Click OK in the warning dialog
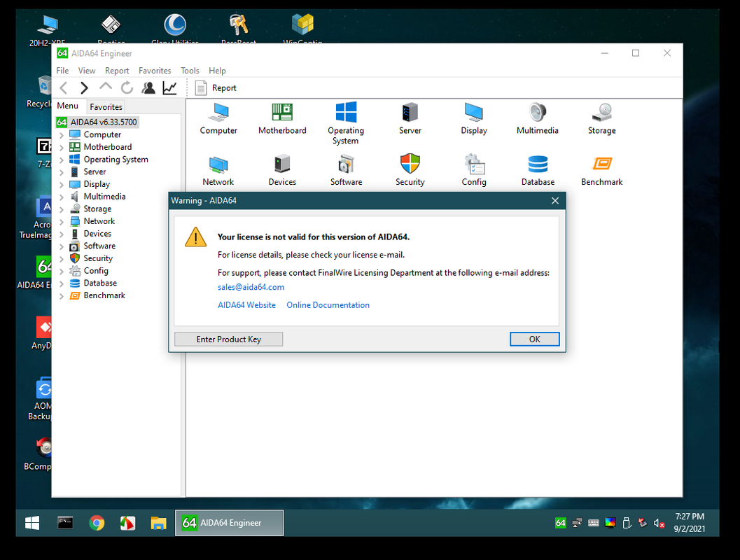This screenshot has height=560, width=740. [534, 339]
